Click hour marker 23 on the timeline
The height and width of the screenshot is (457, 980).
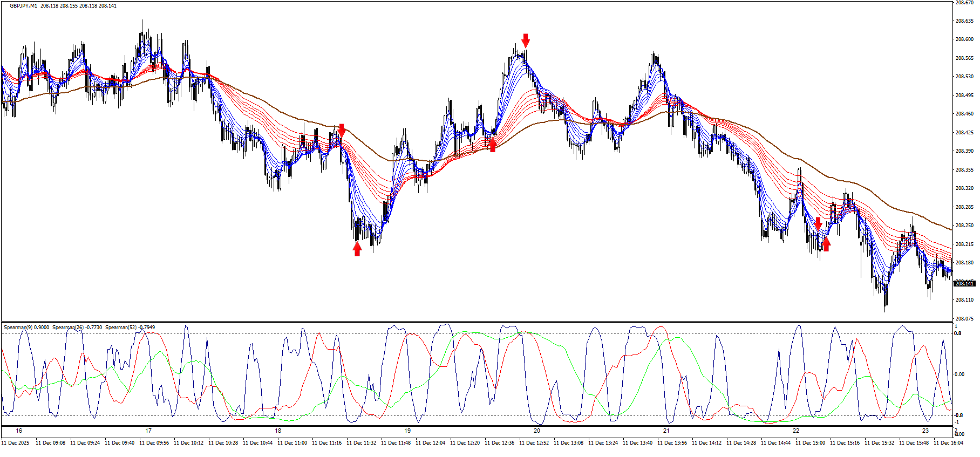point(925,431)
